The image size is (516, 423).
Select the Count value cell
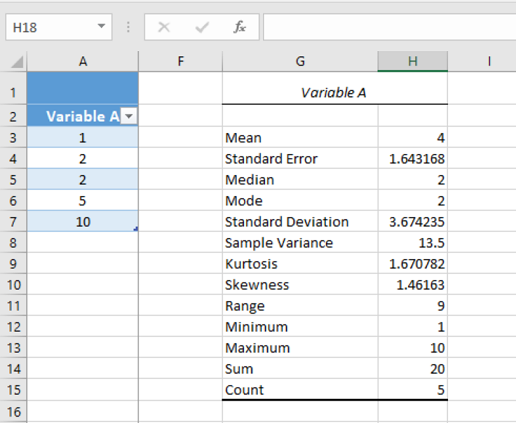click(x=413, y=390)
